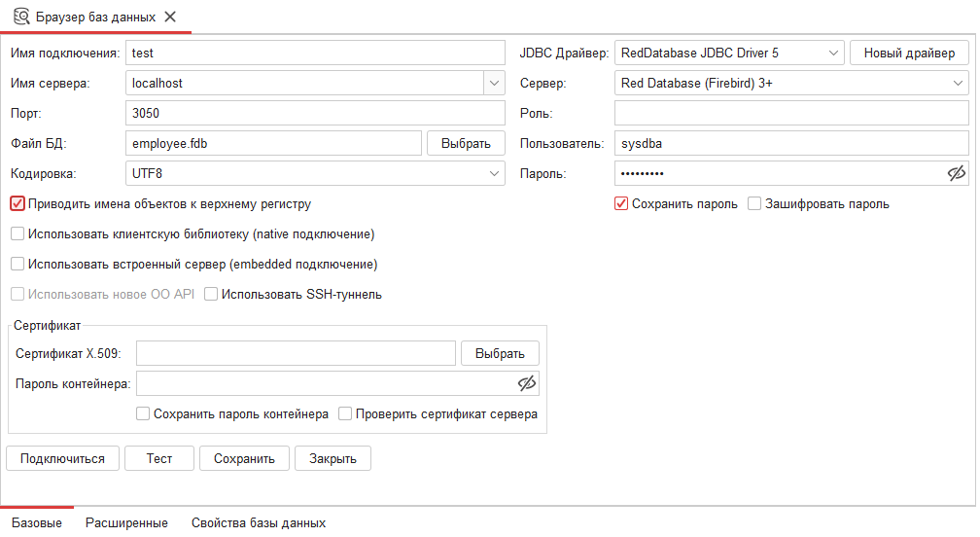Screen dimensions: 980x537
Task: Click the database browser icon in tab
Action: point(19,17)
